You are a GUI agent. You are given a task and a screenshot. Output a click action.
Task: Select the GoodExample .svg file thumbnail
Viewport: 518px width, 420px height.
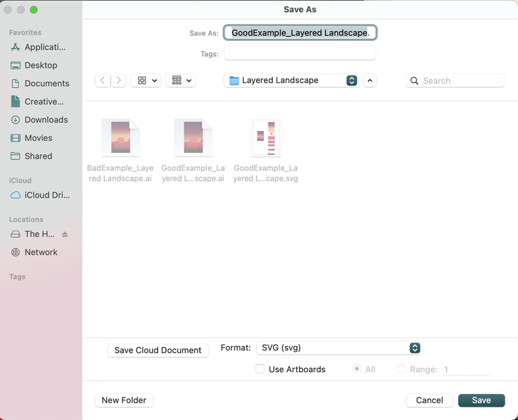tap(266, 137)
